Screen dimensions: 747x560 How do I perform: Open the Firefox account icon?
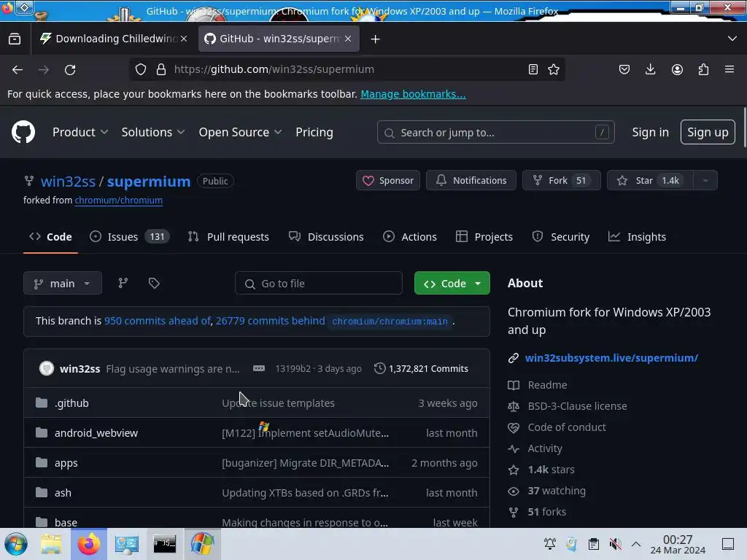tap(677, 69)
